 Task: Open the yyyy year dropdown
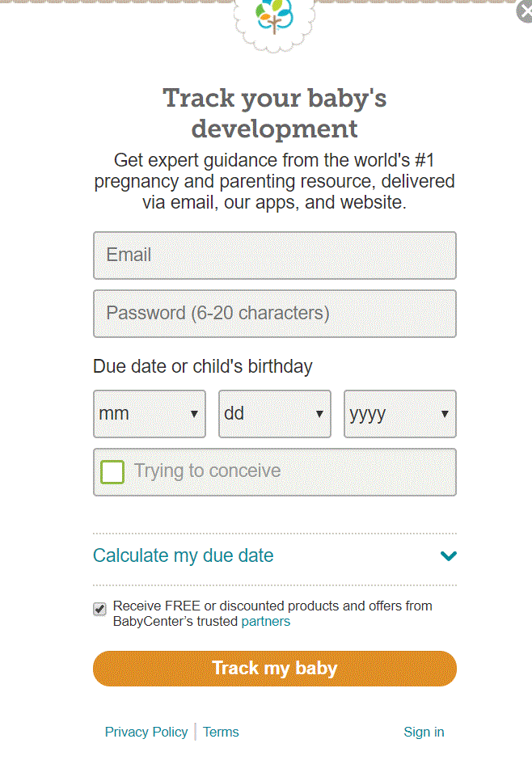400,414
